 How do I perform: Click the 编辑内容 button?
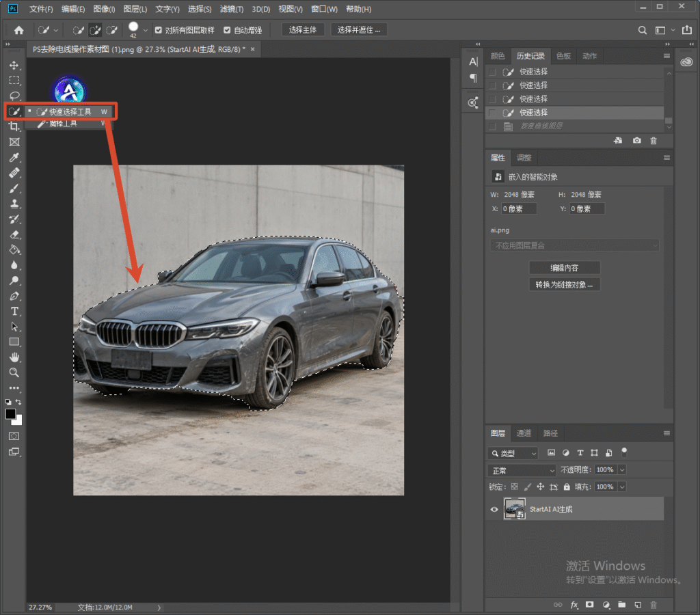pyautogui.click(x=564, y=268)
